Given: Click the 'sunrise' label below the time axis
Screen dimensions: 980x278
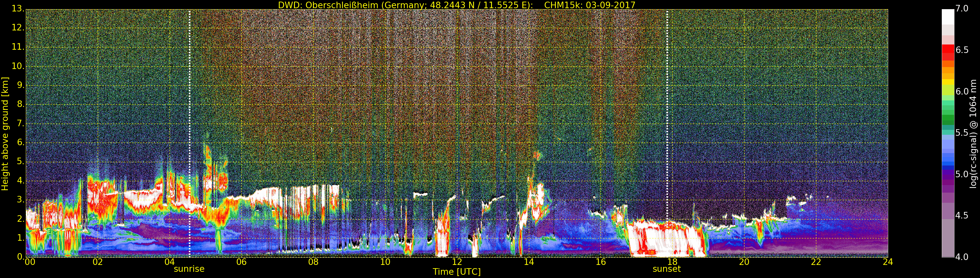Looking at the screenshot, I should click(189, 269).
